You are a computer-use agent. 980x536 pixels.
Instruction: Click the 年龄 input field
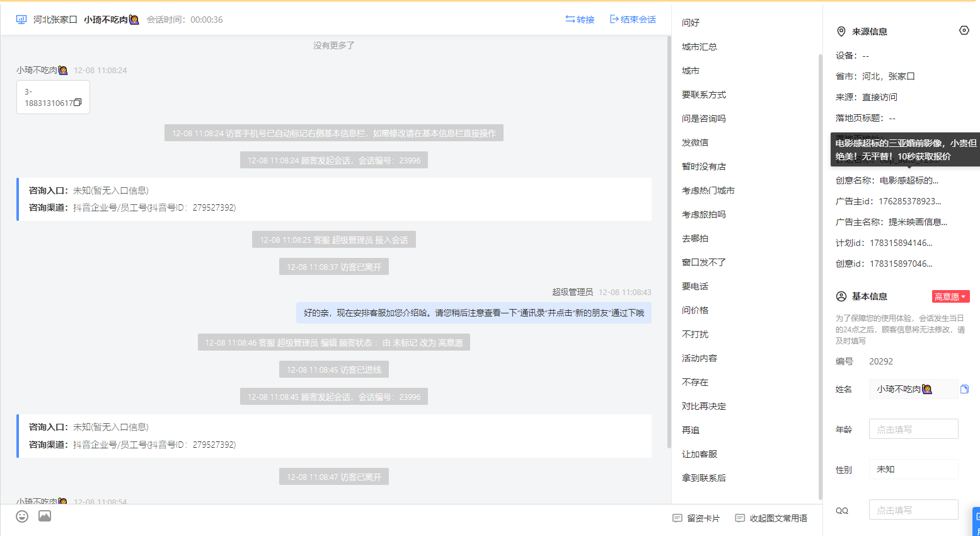coord(913,429)
